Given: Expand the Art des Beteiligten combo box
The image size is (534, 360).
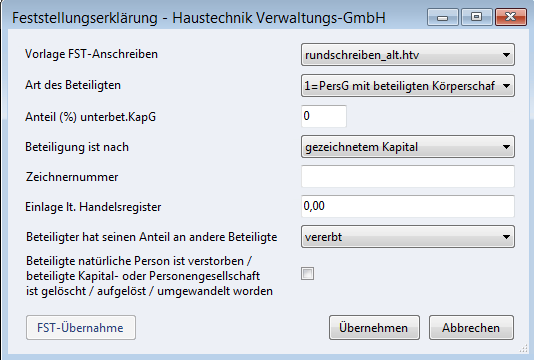Looking at the screenshot, I should click(408, 86).
